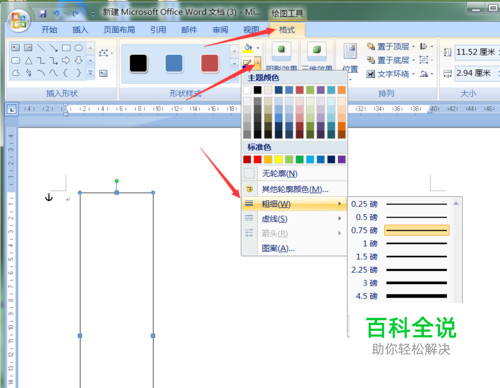This screenshot has height=388, width=500.
Task: Select the rectangle shape in shapes gallery
Action: point(66,48)
